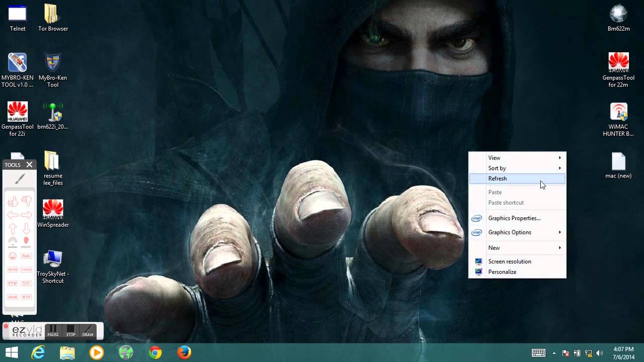Choose the WTF stamp
644x362 pixels.
(x=26, y=297)
